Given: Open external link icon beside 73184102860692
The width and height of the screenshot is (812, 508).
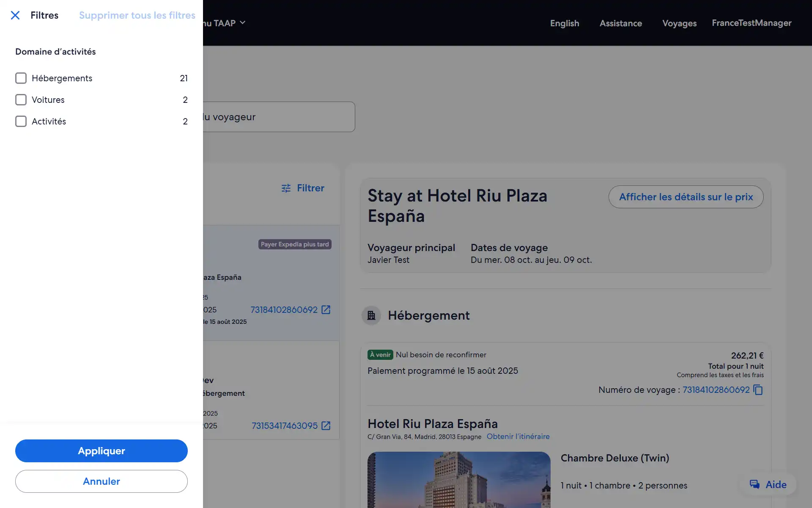Looking at the screenshot, I should tap(326, 310).
